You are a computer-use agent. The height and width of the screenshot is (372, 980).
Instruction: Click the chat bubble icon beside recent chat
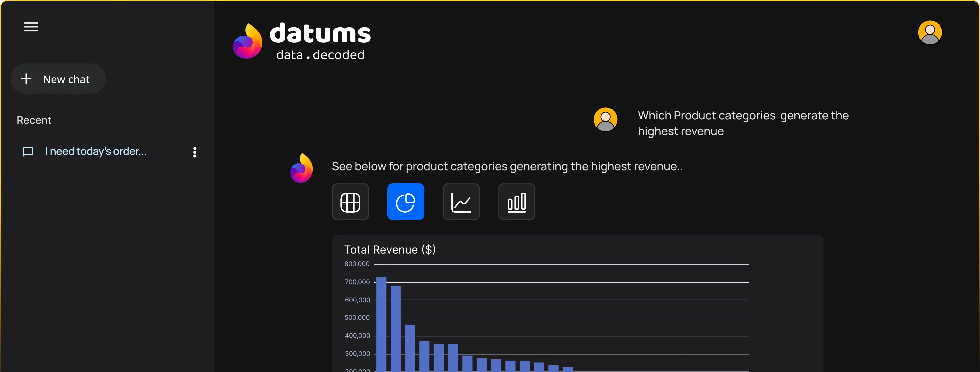pos(28,152)
